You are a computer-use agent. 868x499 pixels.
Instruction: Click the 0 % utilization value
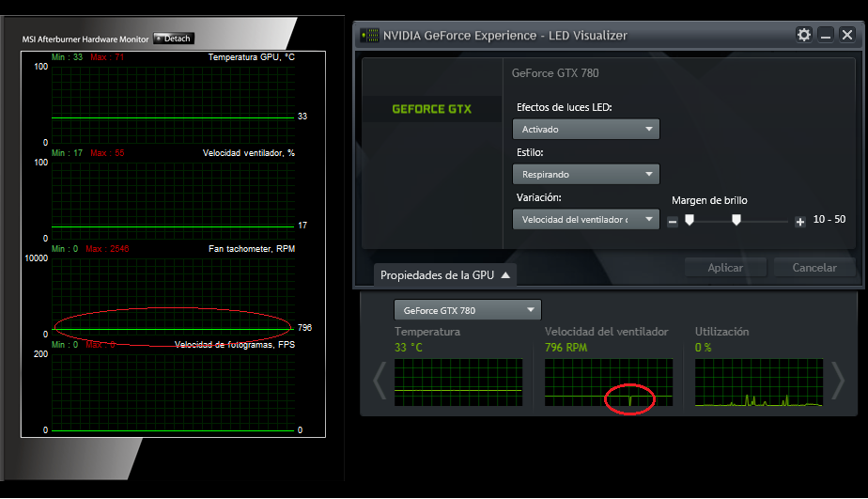point(703,348)
